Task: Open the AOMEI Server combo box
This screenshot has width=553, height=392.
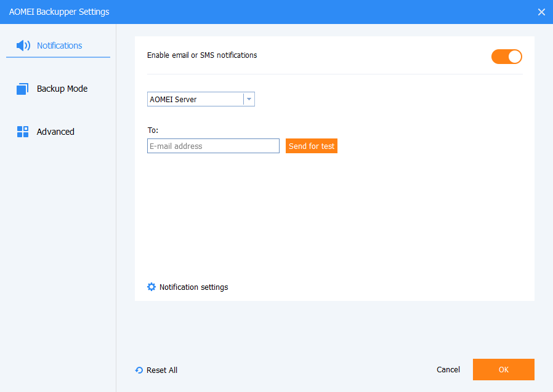Action: tap(195, 99)
